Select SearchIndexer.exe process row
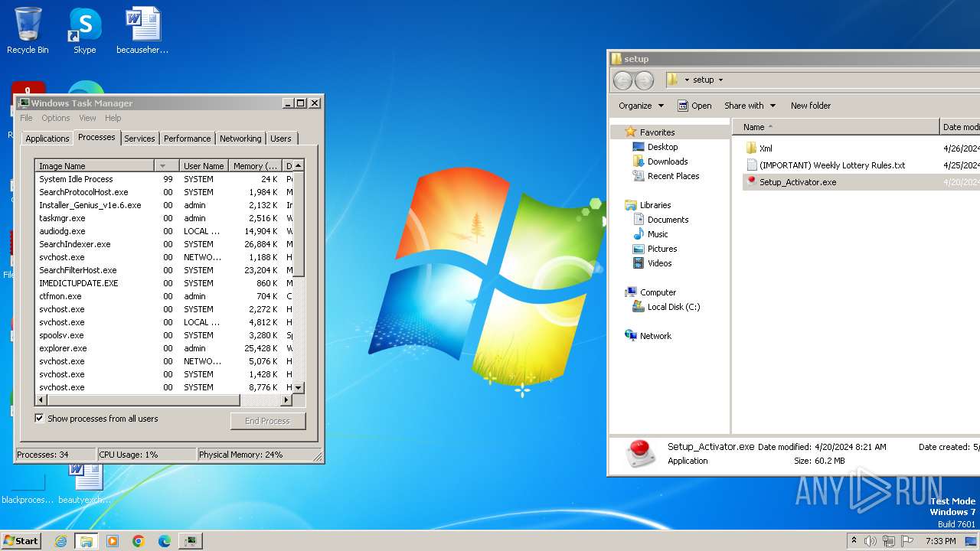The image size is (980, 551). [164, 244]
